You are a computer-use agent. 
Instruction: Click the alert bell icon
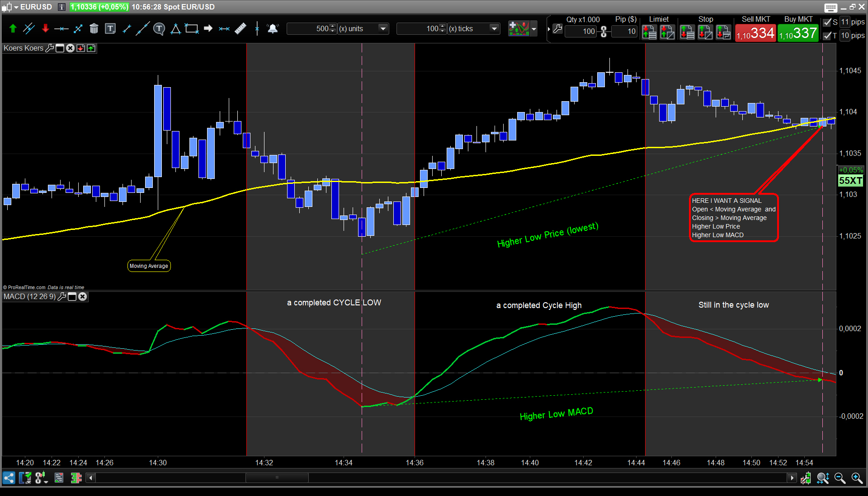(273, 29)
